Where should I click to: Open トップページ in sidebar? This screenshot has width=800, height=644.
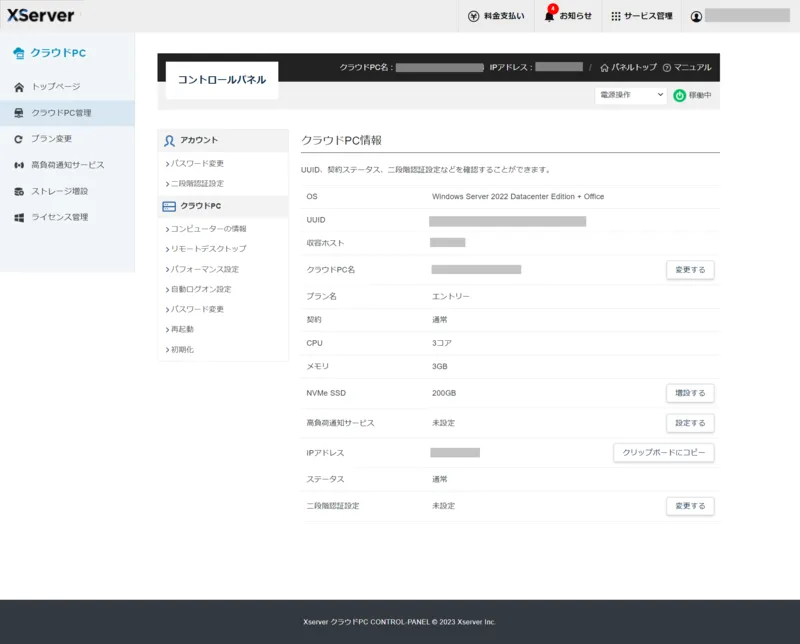pyautogui.click(x=67, y=87)
